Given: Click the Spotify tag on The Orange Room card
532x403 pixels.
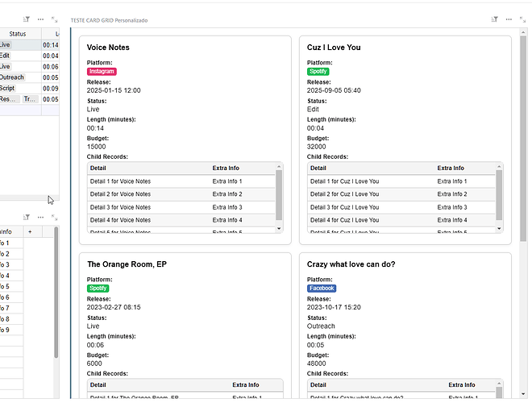Looking at the screenshot, I should pyautogui.click(x=98, y=288).
